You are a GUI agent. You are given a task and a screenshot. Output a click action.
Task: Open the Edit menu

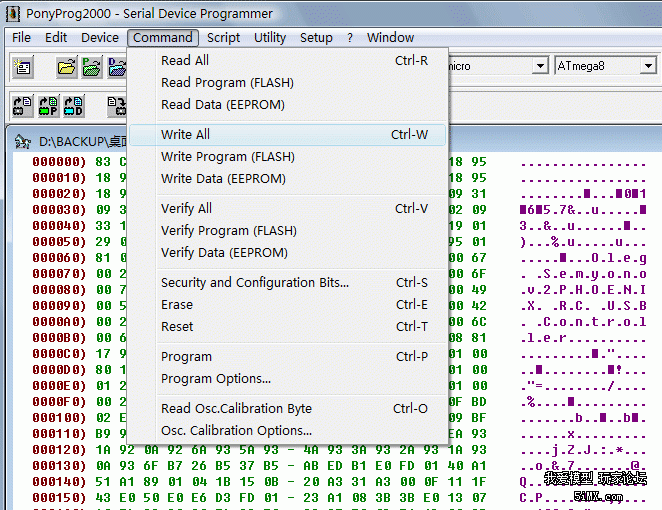56,38
